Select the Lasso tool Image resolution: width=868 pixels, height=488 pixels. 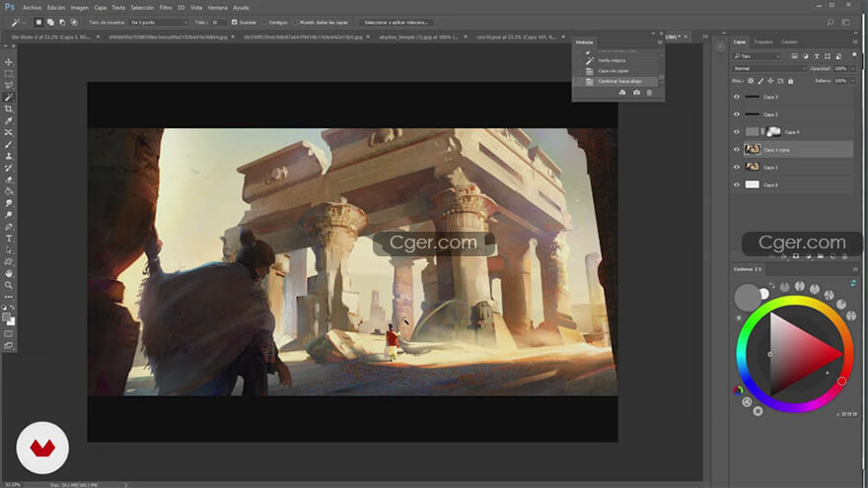tap(8, 85)
